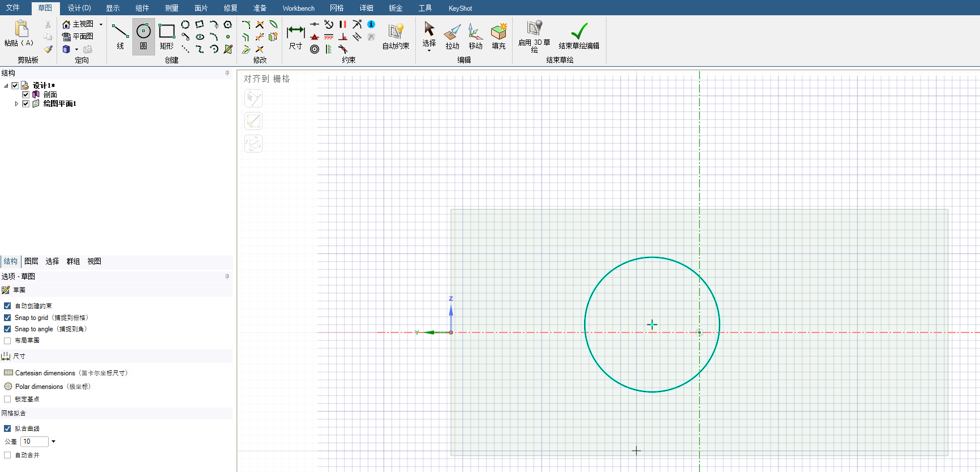Select the 线 (Line) sketch tool
The width and height of the screenshot is (980, 472).
[x=120, y=36]
